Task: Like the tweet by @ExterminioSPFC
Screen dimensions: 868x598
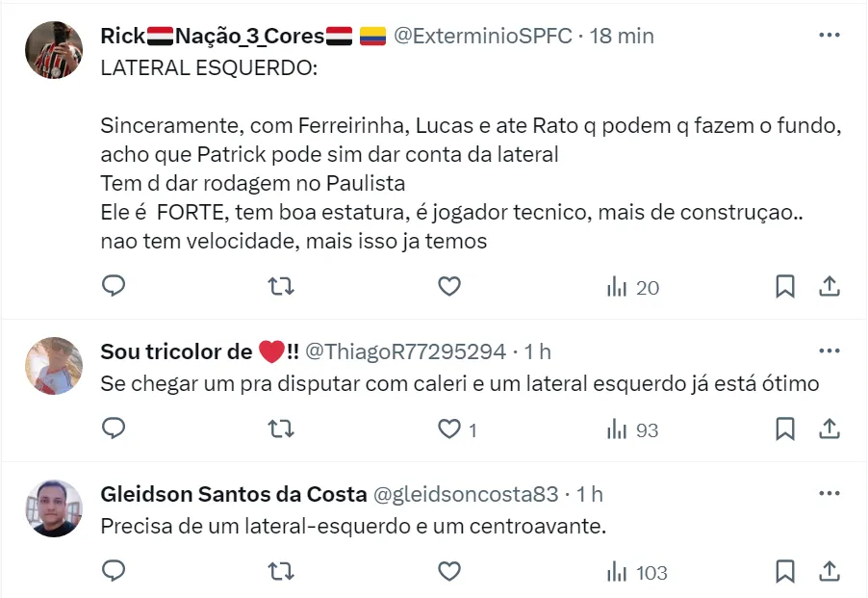Action: pyautogui.click(x=448, y=286)
